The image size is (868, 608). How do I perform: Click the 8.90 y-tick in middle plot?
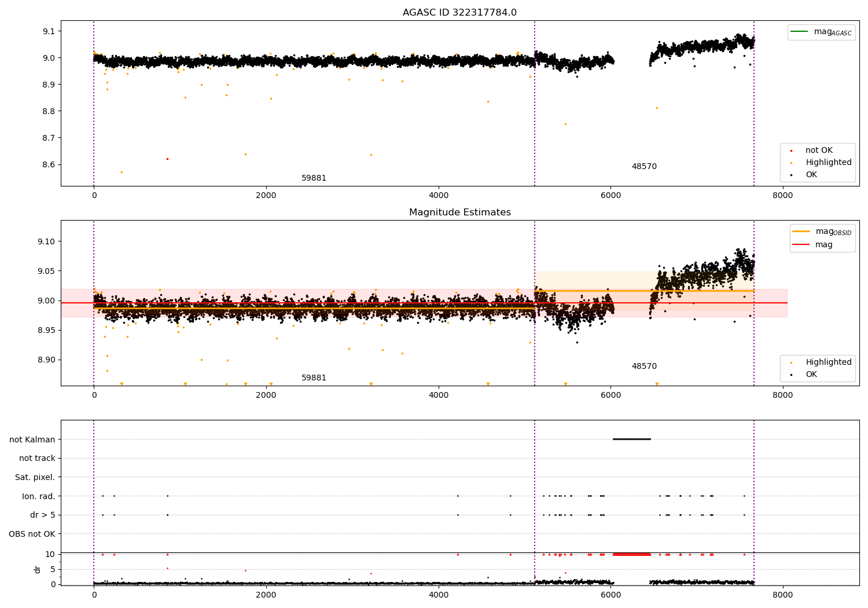point(47,360)
